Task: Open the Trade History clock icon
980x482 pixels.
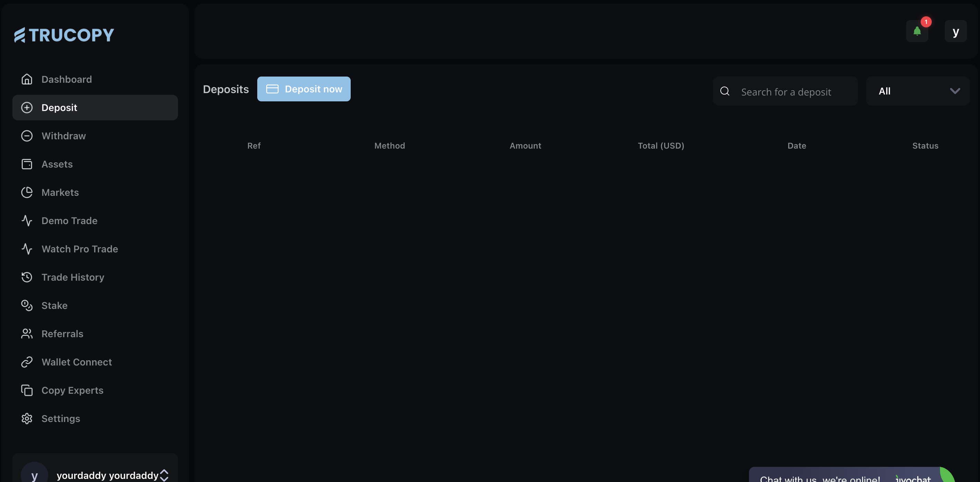Action: coord(27,277)
